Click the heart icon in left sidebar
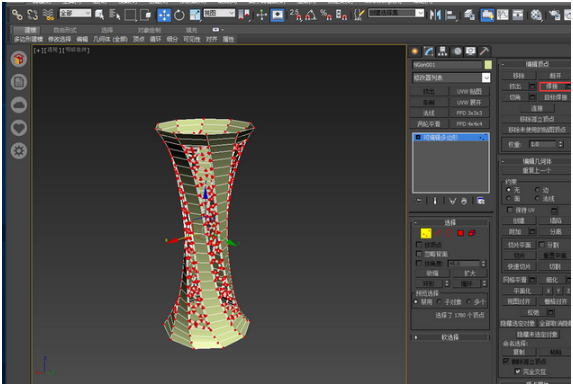Screen dimensions: 573x385 (x=19, y=128)
